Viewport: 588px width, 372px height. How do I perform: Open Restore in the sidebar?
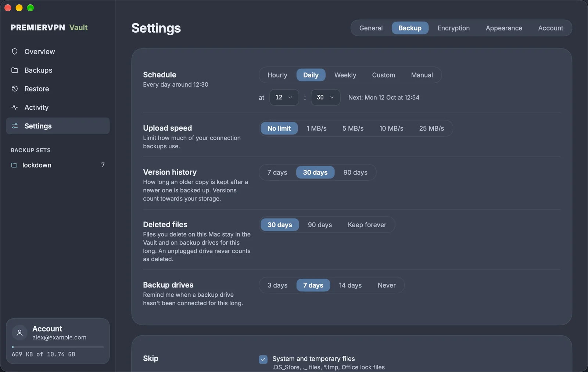pos(58,89)
